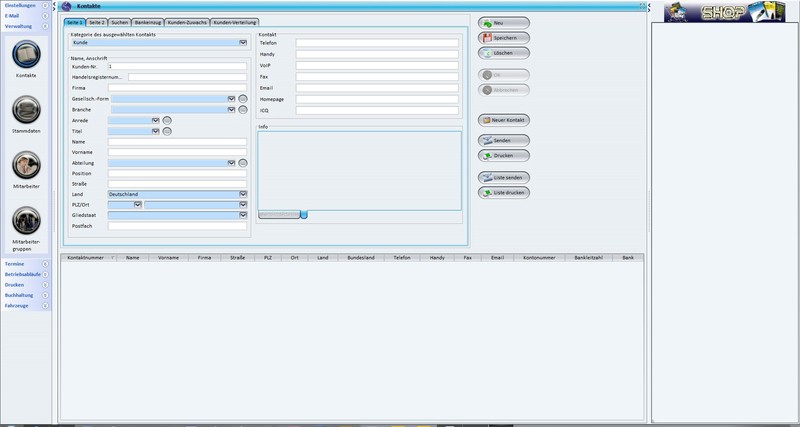The image size is (800, 427).
Task: Click the ICQ input field
Action: 377,110
